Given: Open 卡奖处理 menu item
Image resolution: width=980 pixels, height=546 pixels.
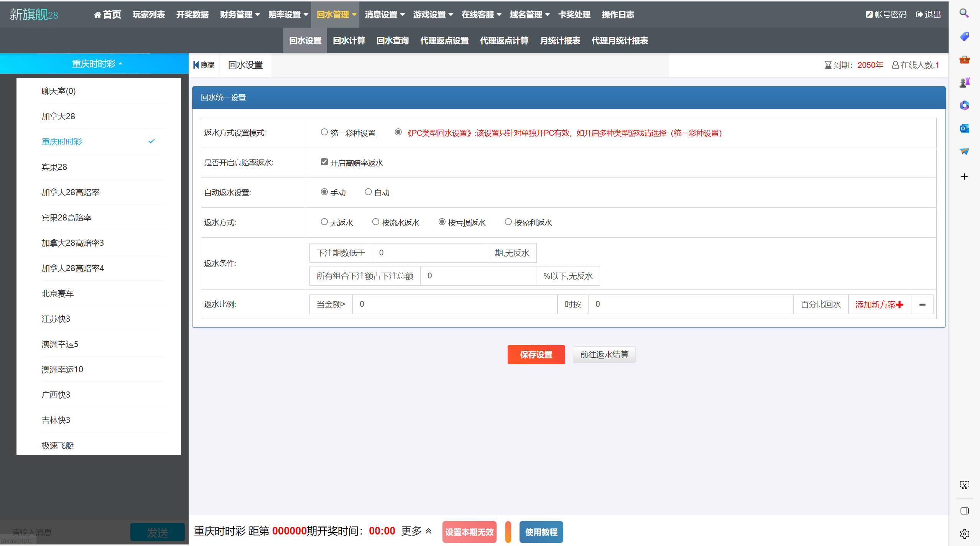Looking at the screenshot, I should tap(574, 15).
